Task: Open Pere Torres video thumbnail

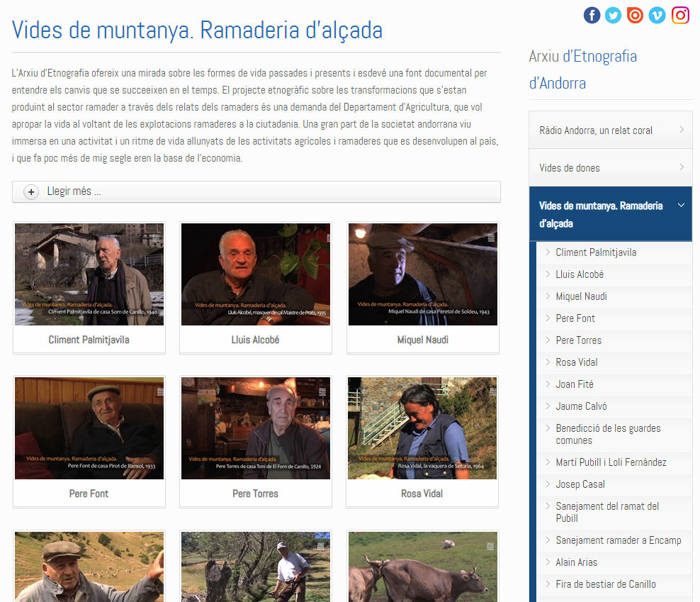Action: coord(255,428)
